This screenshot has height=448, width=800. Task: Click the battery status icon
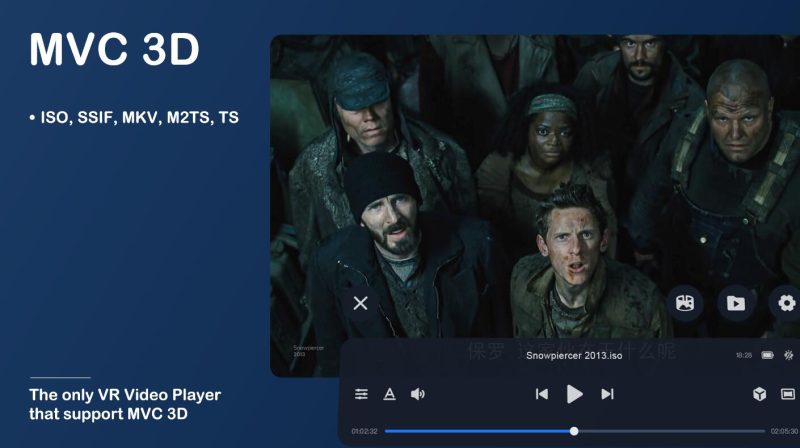pos(767,355)
